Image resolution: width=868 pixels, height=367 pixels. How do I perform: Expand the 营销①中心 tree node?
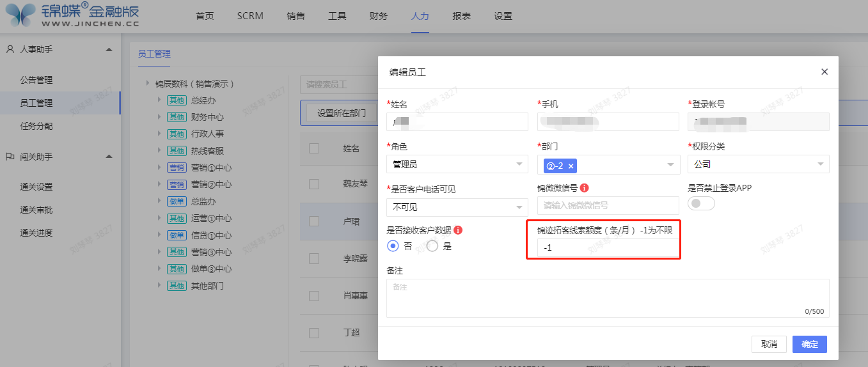coord(160,168)
